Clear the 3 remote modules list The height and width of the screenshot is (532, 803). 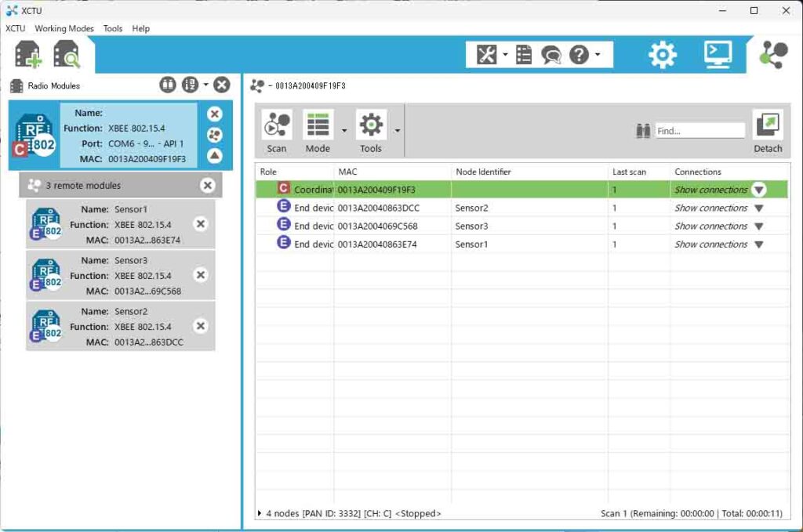pyautogui.click(x=207, y=185)
